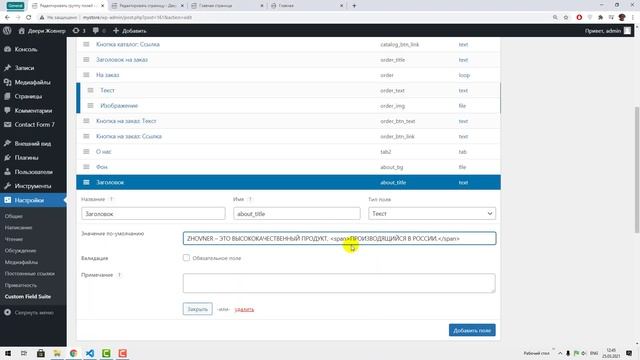
Task: Open Пользователи users menu
Action: click(x=33, y=172)
